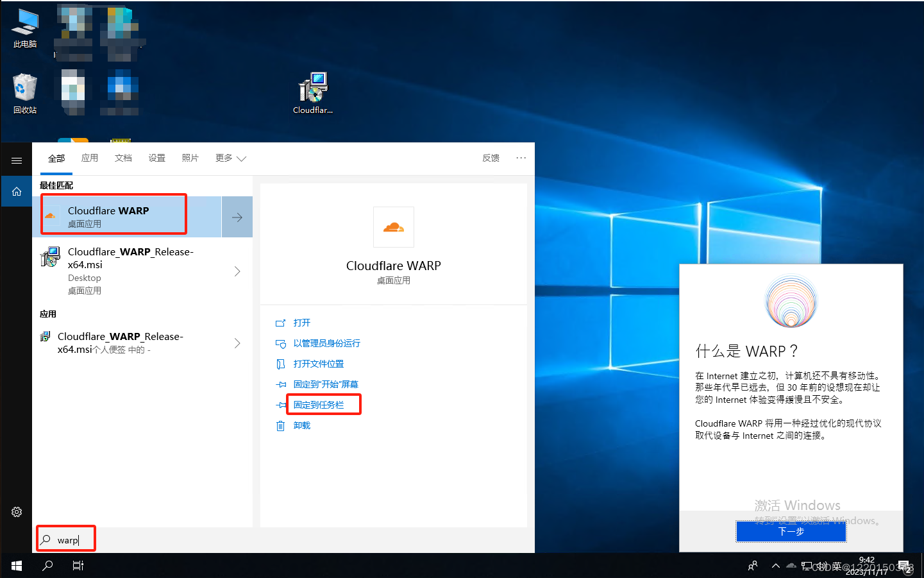The height and width of the screenshot is (578, 924).
Task: Open Task View on the taskbar
Action: point(78,566)
